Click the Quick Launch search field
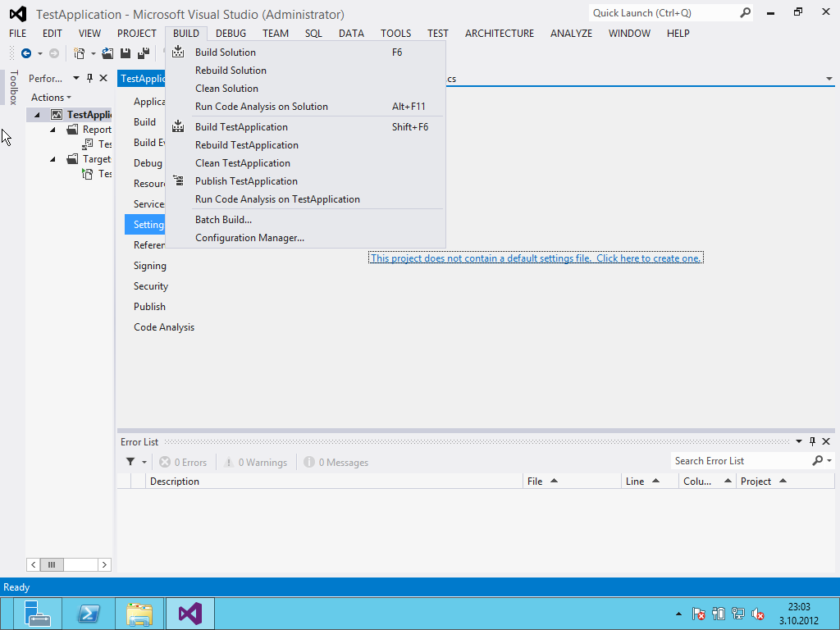This screenshot has width=840, height=630. [x=663, y=13]
